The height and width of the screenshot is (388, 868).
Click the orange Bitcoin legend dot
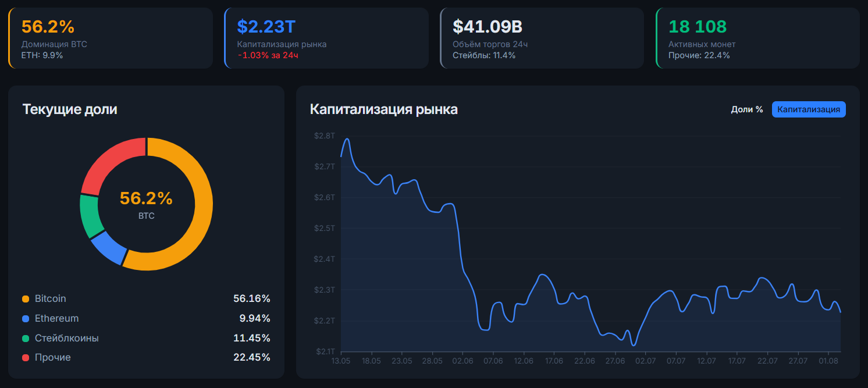click(x=26, y=299)
